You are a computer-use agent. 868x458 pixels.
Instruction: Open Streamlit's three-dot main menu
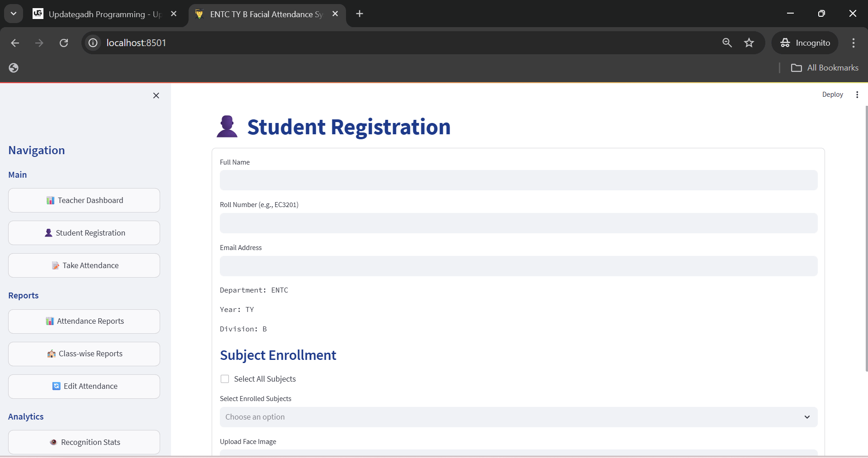click(x=857, y=94)
